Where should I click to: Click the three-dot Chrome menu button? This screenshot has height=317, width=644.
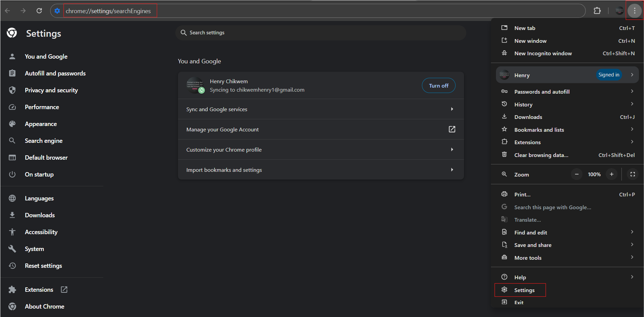pyautogui.click(x=635, y=11)
